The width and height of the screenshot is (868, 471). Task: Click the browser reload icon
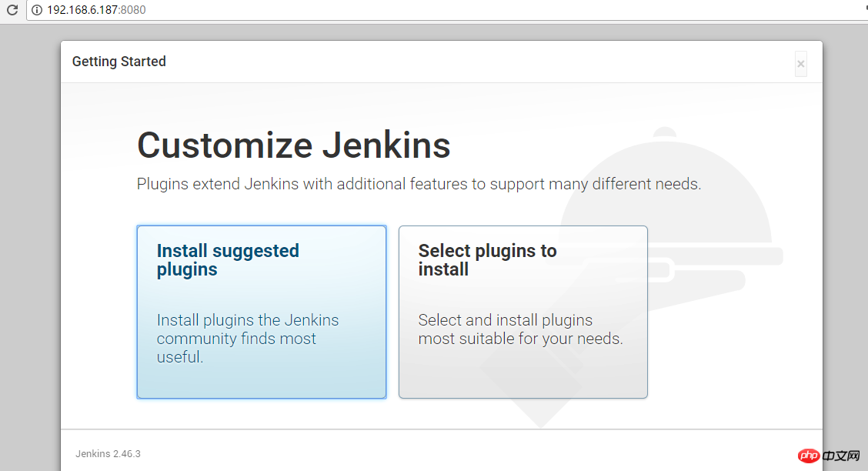pos(11,11)
